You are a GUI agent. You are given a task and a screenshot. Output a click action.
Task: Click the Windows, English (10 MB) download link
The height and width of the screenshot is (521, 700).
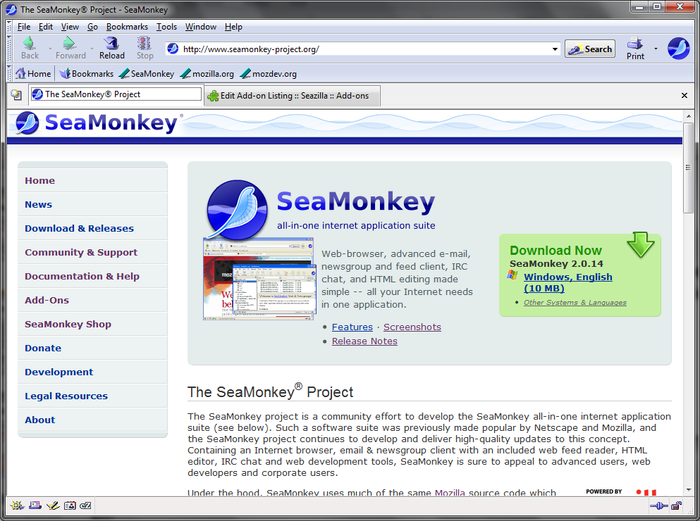(x=567, y=283)
